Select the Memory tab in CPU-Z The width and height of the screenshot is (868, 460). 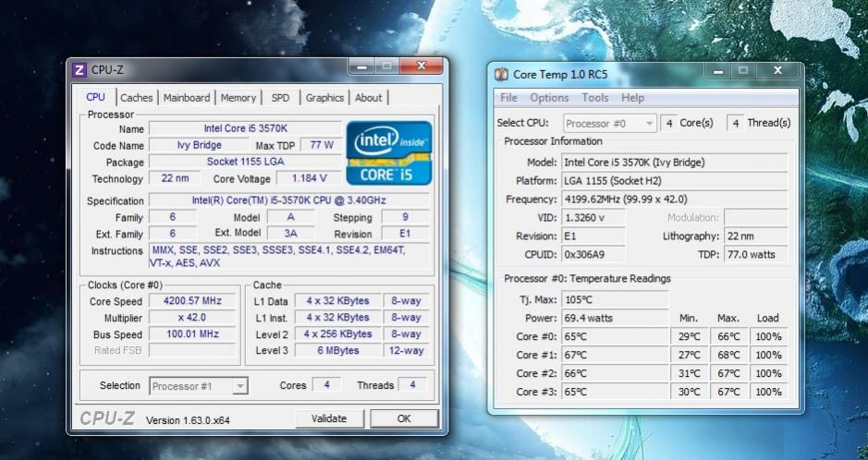238,98
